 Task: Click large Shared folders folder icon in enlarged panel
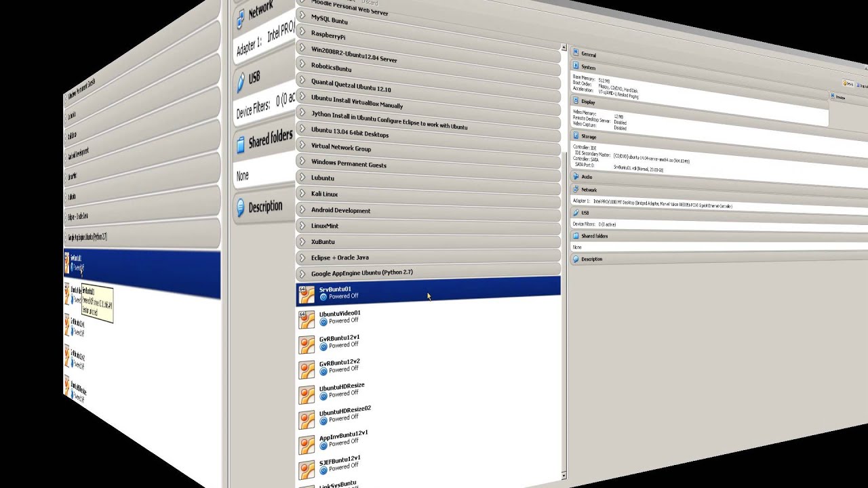(240, 144)
